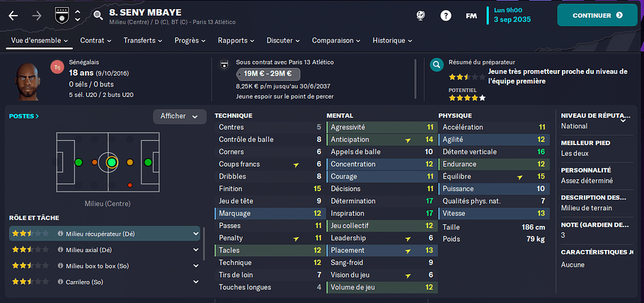This screenshot has width=644, height=303.
Task: Click the forward navigation arrow
Action: pos(37,16)
